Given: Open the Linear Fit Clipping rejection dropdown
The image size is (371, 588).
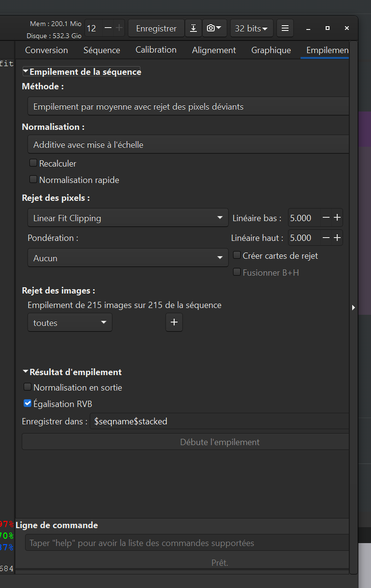Looking at the screenshot, I should pos(128,218).
